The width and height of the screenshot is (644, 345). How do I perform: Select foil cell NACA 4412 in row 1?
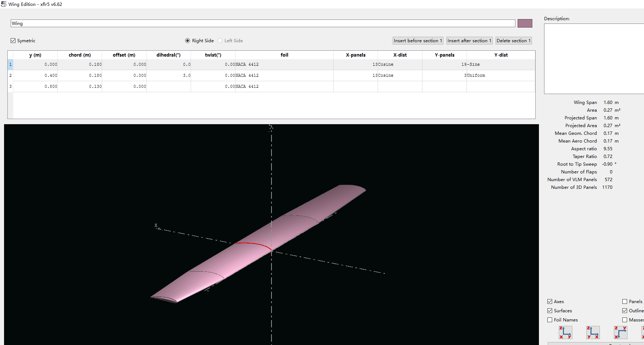tap(284, 64)
